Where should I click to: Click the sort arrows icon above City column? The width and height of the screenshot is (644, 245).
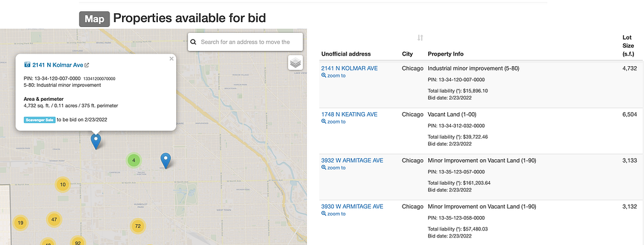(x=419, y=38)
